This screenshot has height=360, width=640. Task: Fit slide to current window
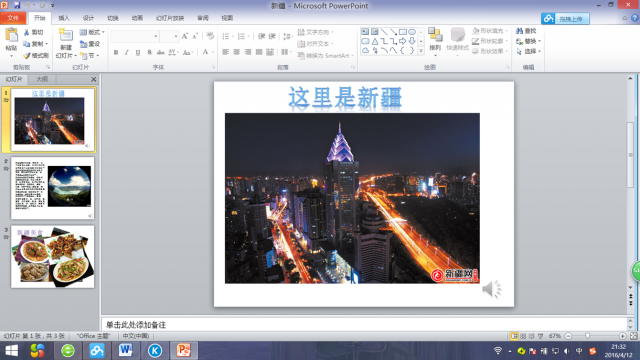tap(633, 336)
